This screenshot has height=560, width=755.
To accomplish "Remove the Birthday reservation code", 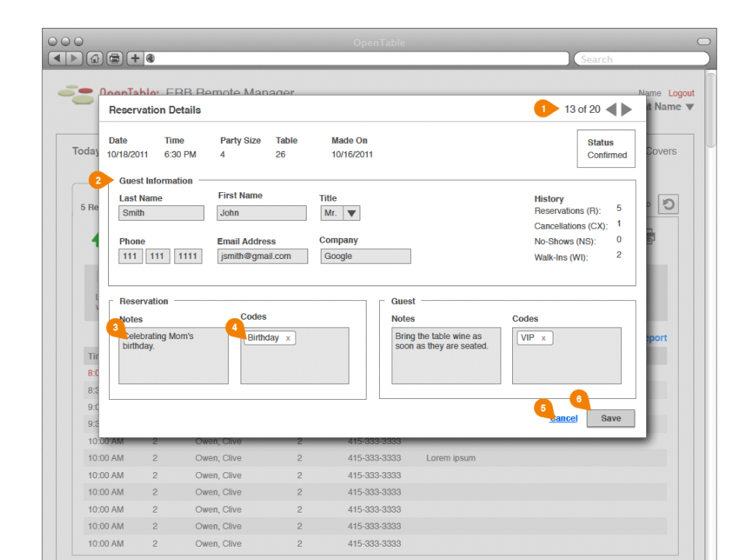I will coord(288,338).
